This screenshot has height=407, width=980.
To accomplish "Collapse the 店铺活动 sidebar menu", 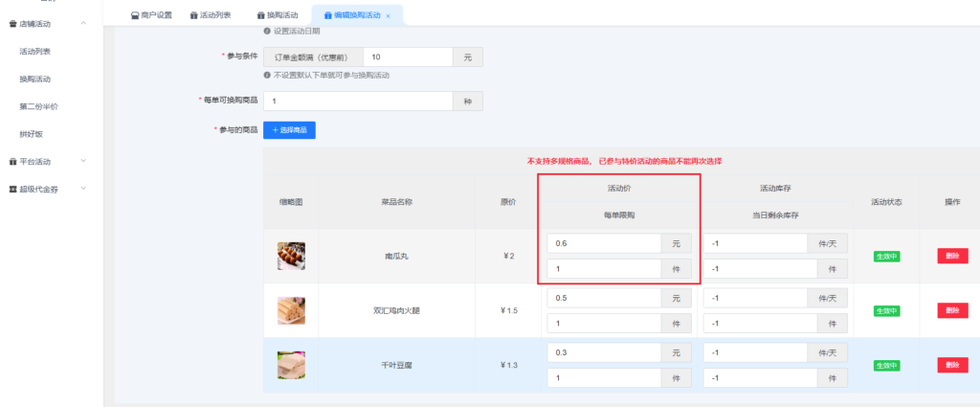I will [x=84, y=23].
